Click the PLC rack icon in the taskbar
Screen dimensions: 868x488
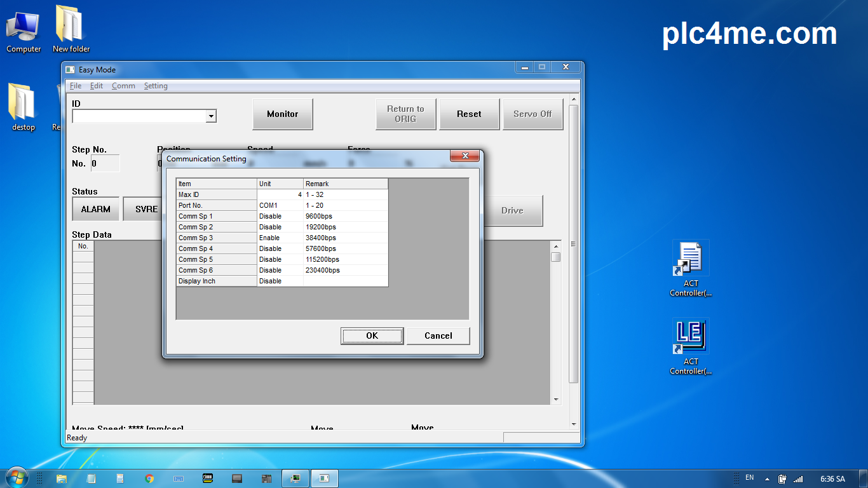pos(266,478)
